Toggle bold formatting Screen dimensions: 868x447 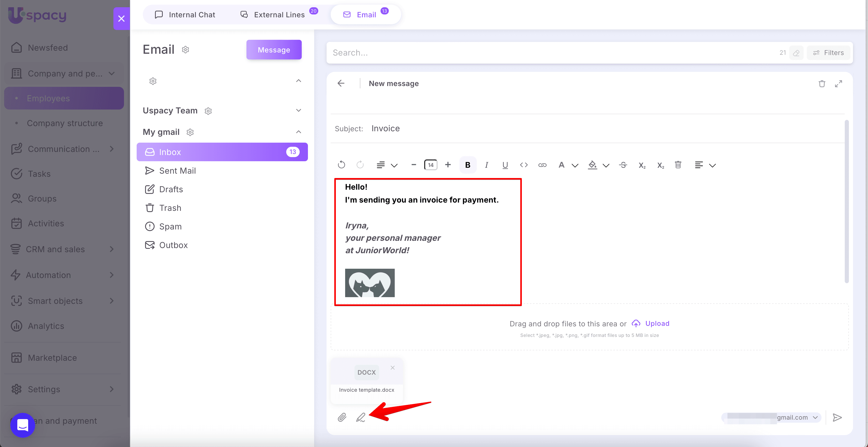(x=468, y=165)
